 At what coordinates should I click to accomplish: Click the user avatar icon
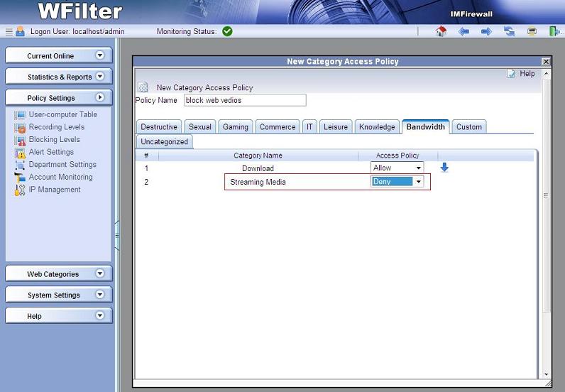pos(20,31)
